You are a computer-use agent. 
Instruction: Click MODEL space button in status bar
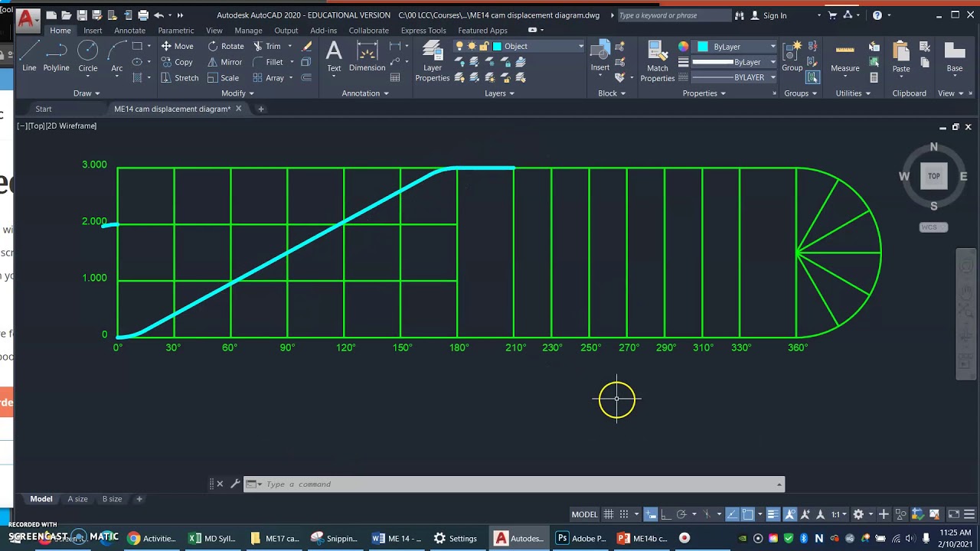pyautogui.click(x=584, y=514)
